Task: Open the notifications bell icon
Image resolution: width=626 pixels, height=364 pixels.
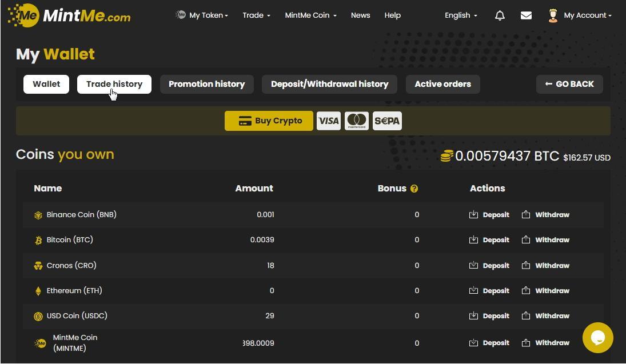Action: [x=500, y=15]
